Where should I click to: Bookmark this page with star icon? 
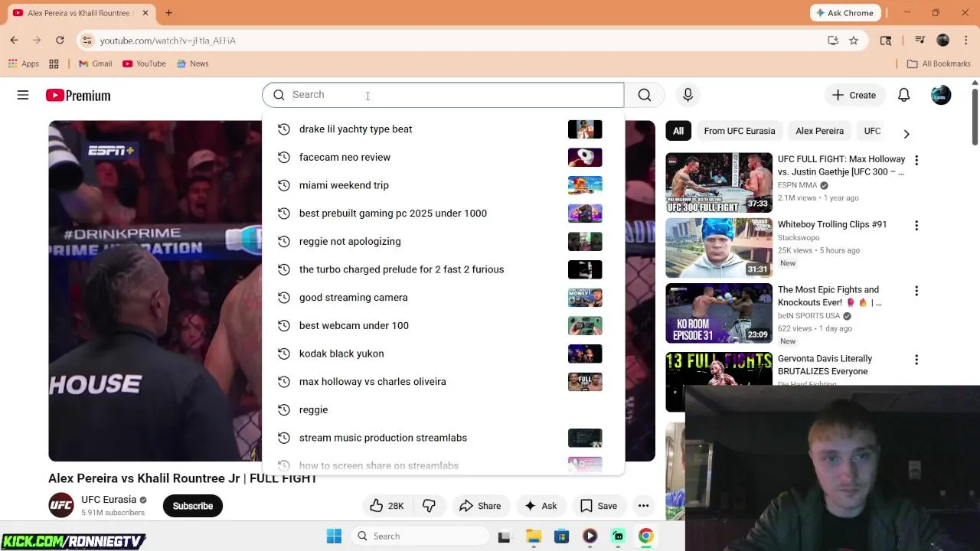[854, 41]
